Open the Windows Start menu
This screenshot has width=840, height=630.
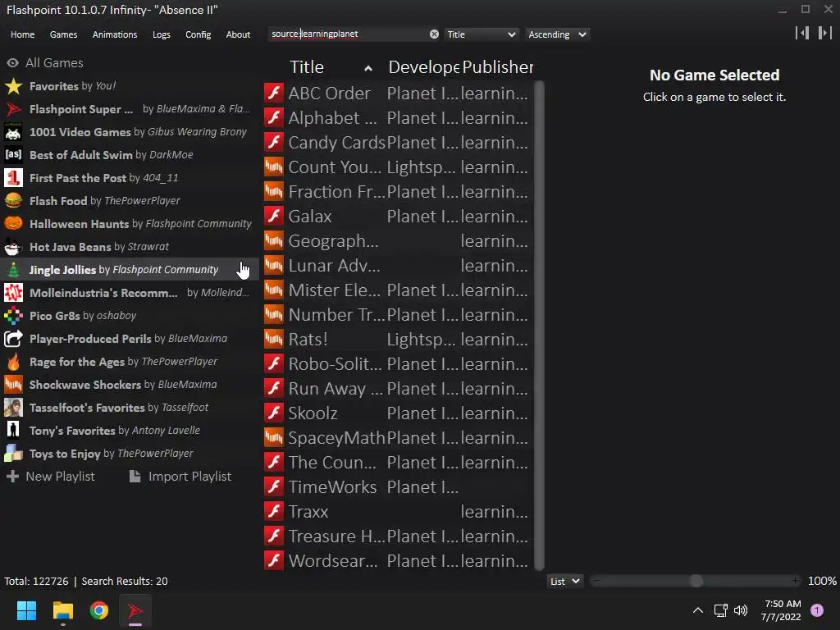pyautogui.click(x=26, y=610)
